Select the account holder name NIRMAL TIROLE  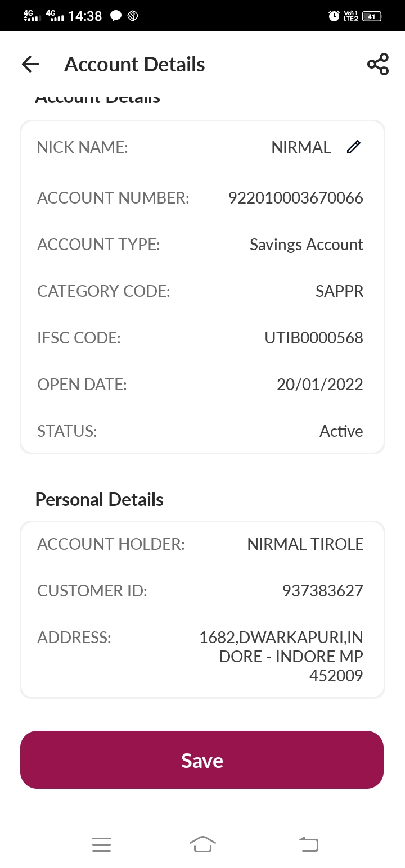[x=305, y=544]
